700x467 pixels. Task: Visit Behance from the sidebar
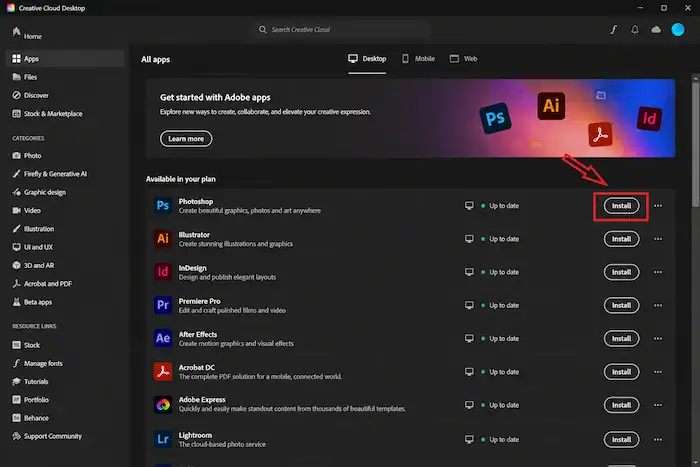tap(30, 418)
